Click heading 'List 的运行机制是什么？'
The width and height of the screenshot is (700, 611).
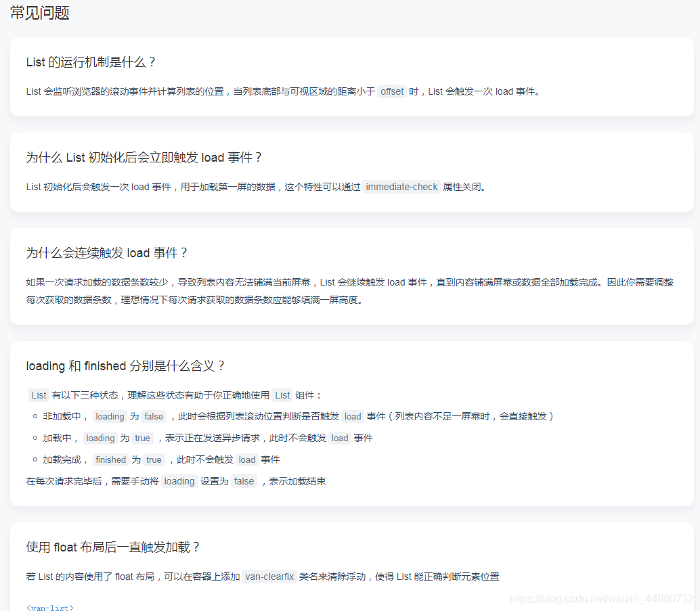pos(91,62)
